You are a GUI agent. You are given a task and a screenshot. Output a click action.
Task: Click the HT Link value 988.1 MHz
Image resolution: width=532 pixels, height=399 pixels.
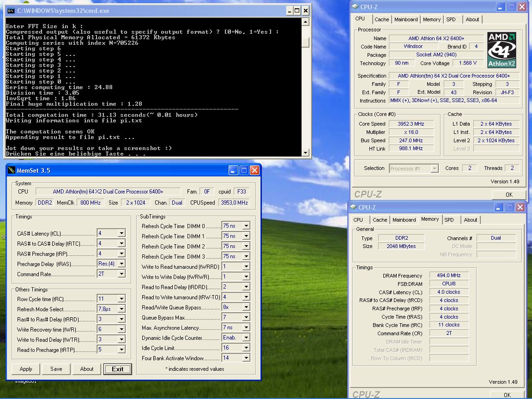tap(411, 148)
